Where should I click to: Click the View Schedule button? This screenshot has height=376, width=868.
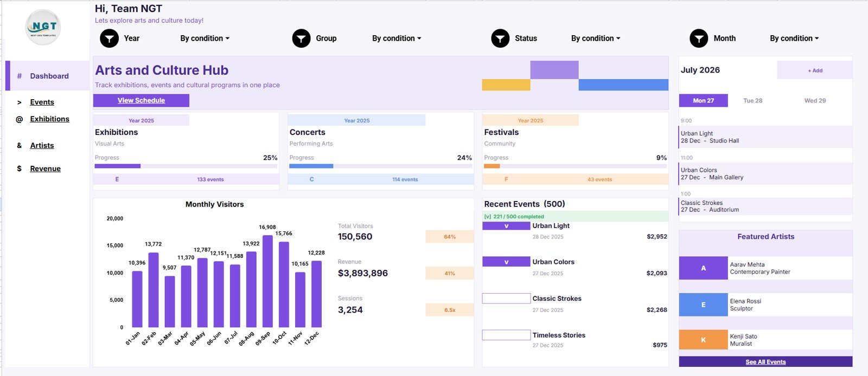[141, 101]
